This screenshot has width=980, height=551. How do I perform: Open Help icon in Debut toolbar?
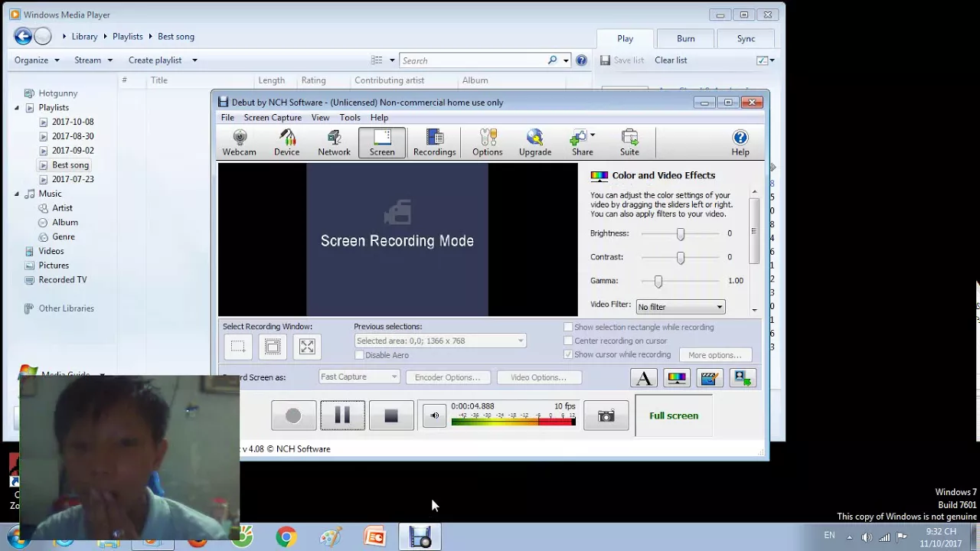pos(740,143)
